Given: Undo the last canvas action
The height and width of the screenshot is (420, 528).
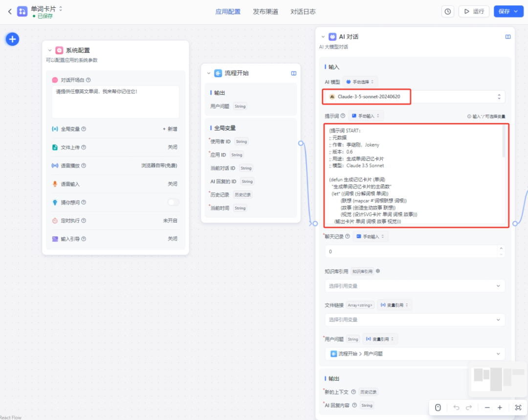Looking at the screenshot, I should tap(456, 408).
